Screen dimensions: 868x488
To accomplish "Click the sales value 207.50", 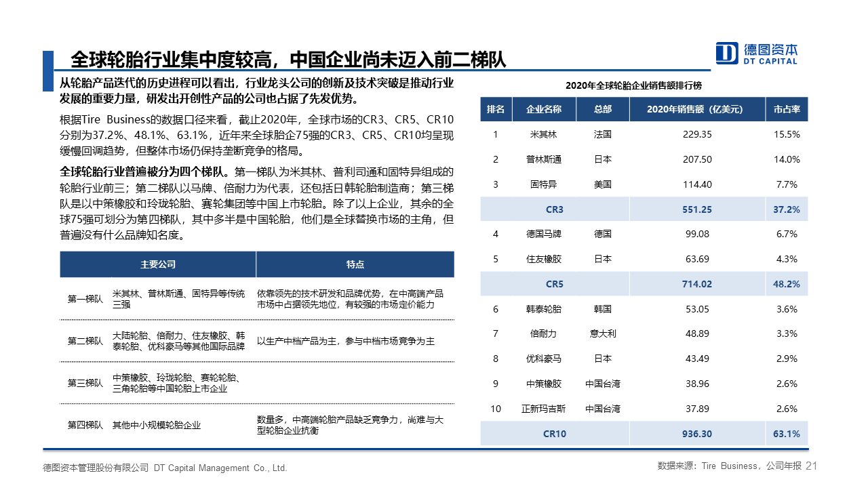I will click(698, 159).
